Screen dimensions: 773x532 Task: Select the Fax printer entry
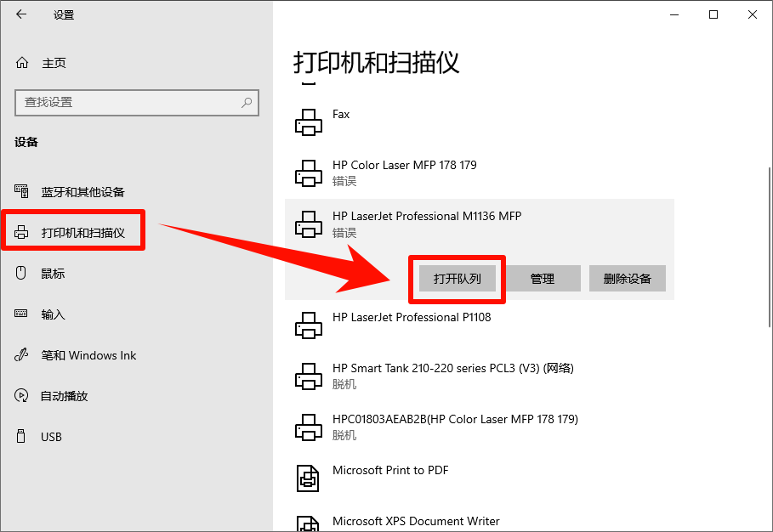479,122
